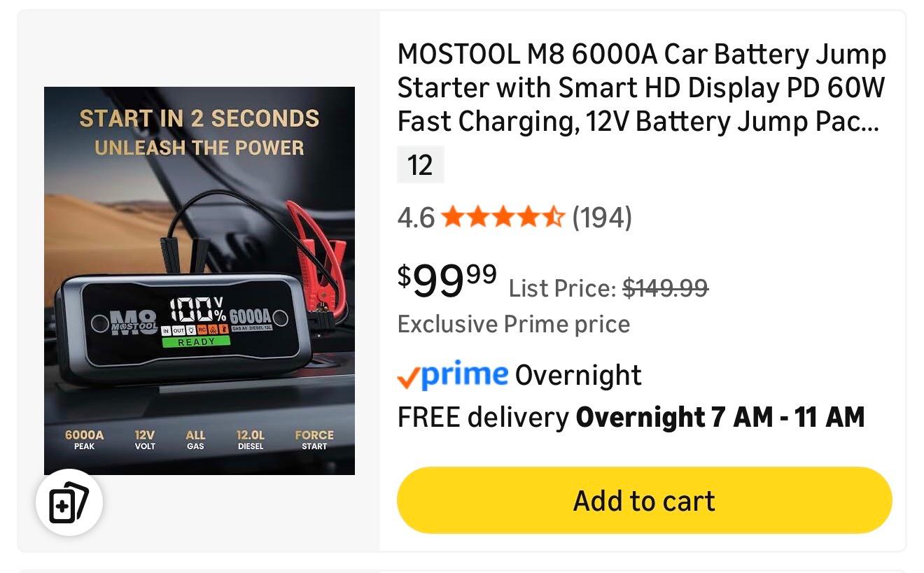The image size is (924, 573).
Task: Open the 194 customer reviews link
Action: click(x=602, y=218)
